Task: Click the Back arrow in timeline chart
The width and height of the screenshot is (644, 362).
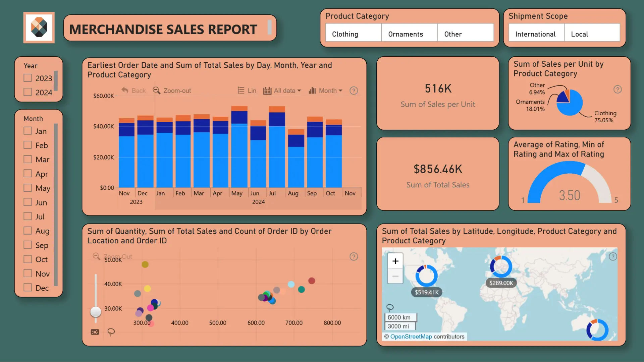Action: (125, 90)
